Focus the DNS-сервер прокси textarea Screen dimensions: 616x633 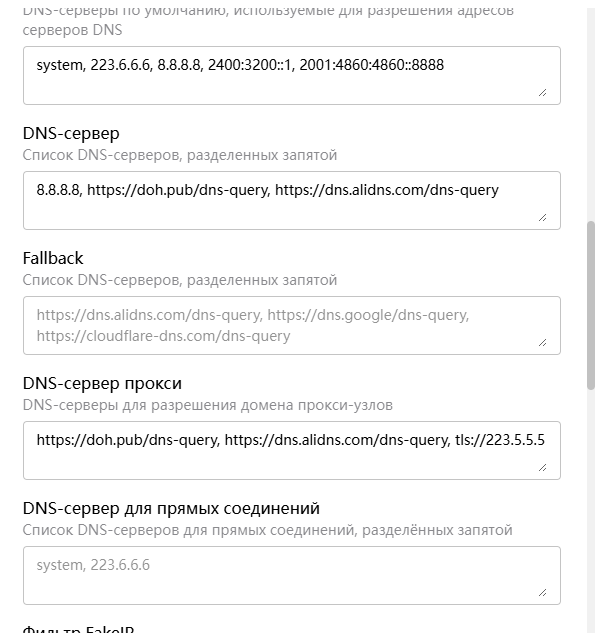292,451
